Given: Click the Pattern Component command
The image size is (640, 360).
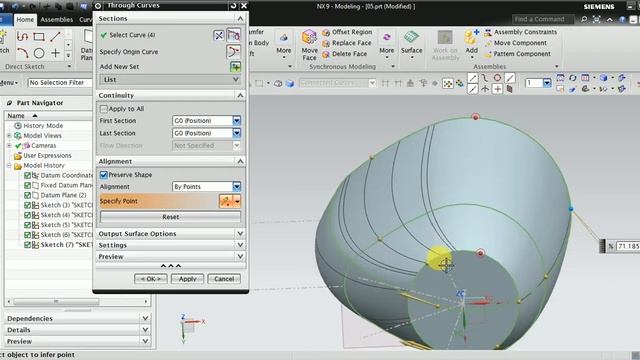Looking at the screenshot, I should click(x=518, y=54).
